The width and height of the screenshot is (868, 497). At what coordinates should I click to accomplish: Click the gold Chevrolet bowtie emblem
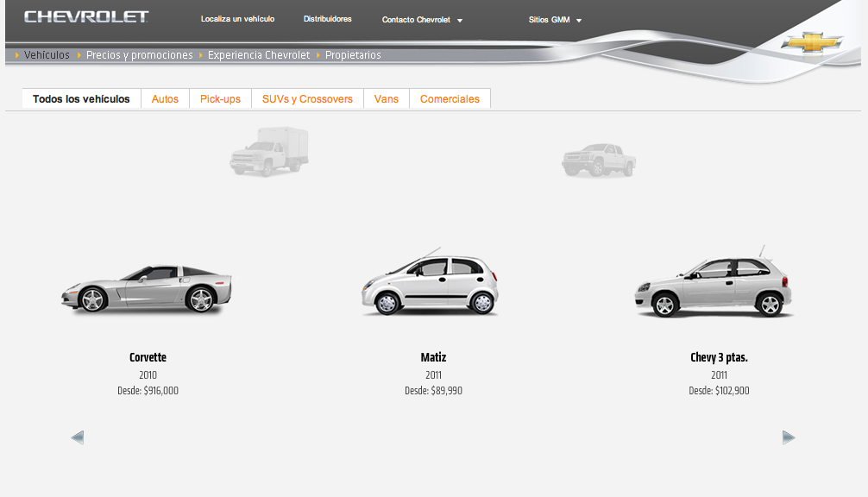(x=812, y=41)
